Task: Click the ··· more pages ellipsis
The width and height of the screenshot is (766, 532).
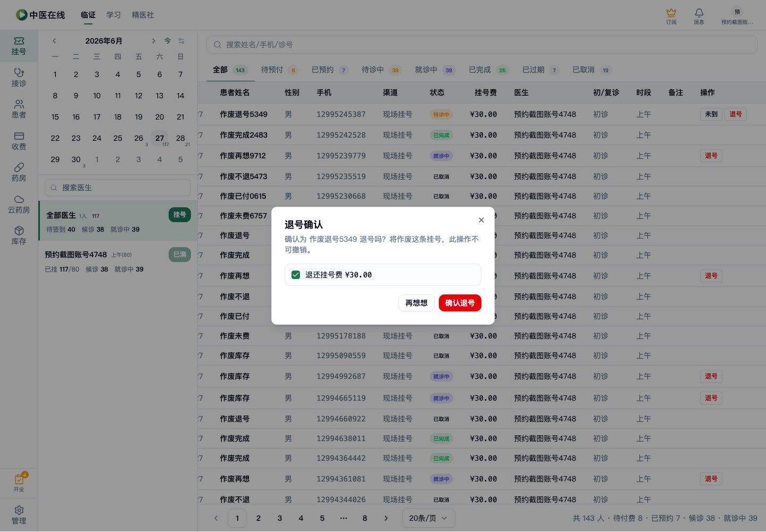Action: 344,518
